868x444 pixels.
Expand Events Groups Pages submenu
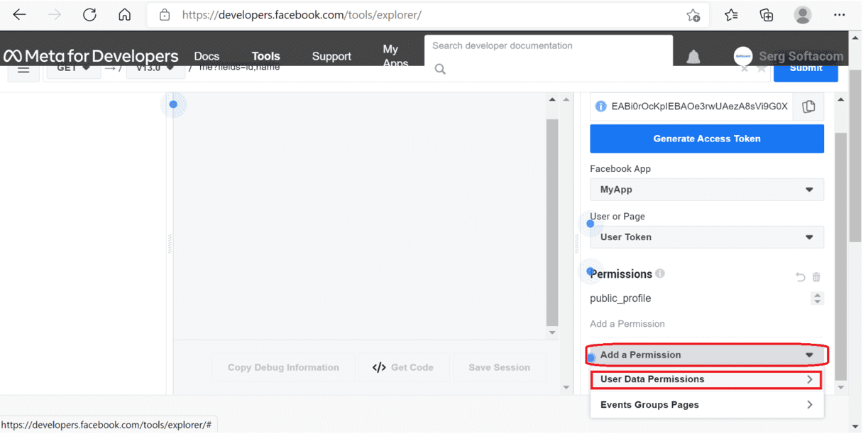(x=707, y=405)
